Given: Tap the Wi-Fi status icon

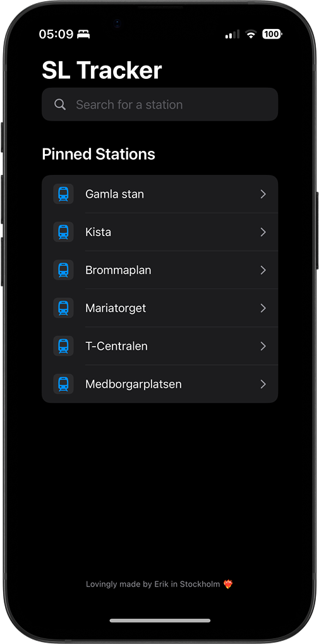Looking at the screenshot, I should pos(251,34).
